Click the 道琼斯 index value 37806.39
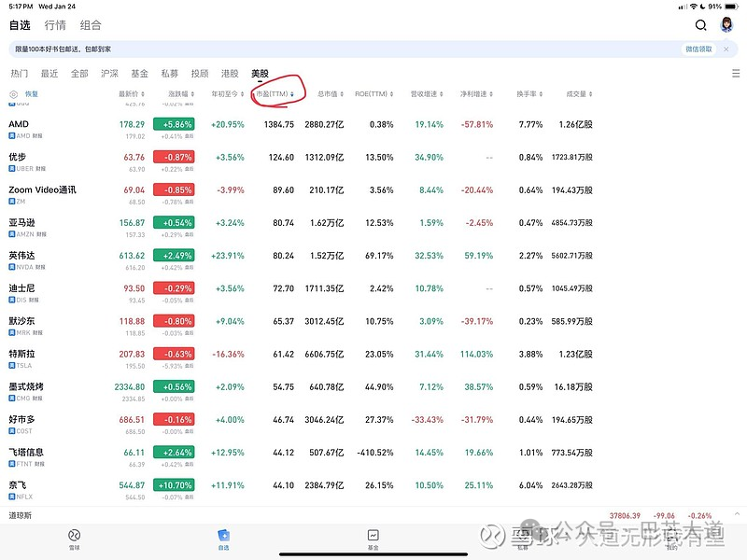This screenshot has height=560, width=747. [625, 516]
